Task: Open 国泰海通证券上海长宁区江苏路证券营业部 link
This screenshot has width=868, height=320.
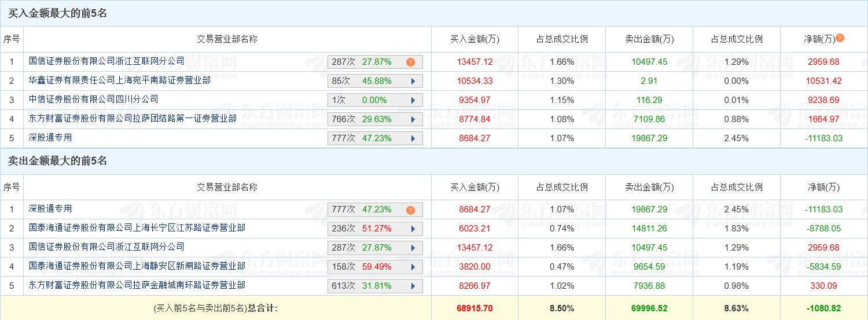Action: pyautogui.click(x=137, y=227)
